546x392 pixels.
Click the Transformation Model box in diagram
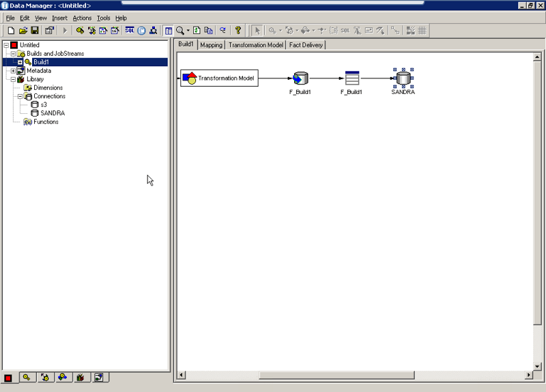point(219,78)
